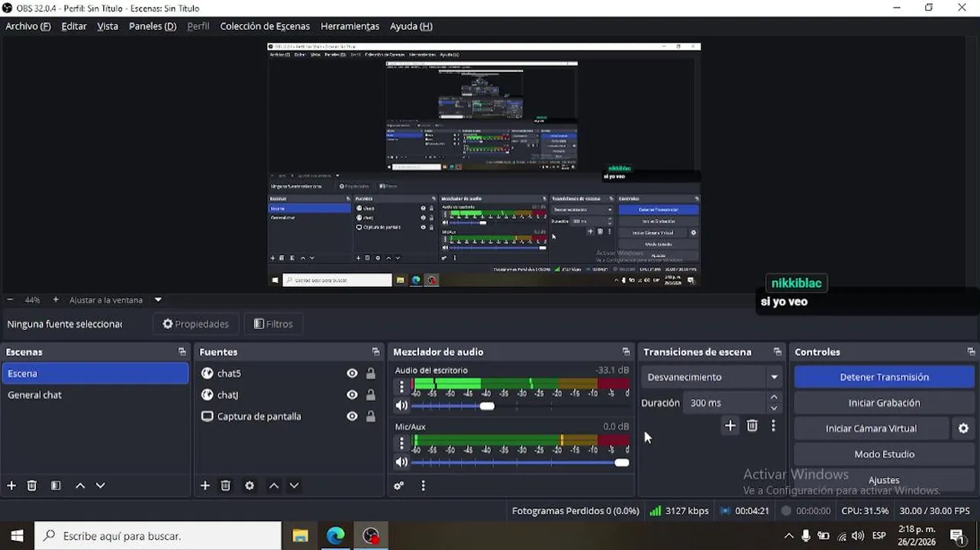
Task: Open Microsoft Edge from taskbar
Action: (335, 535)
